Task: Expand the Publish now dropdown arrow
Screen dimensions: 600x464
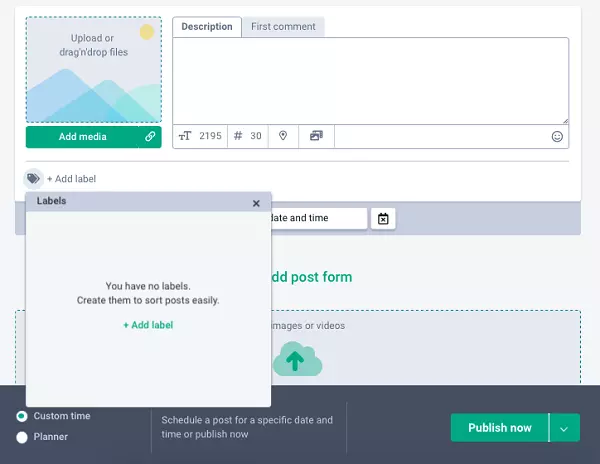Action: (564, 428)
